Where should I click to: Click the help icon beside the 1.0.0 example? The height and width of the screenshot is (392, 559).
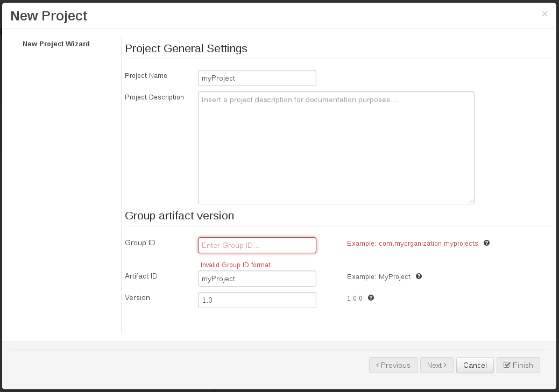click(371, 297)
